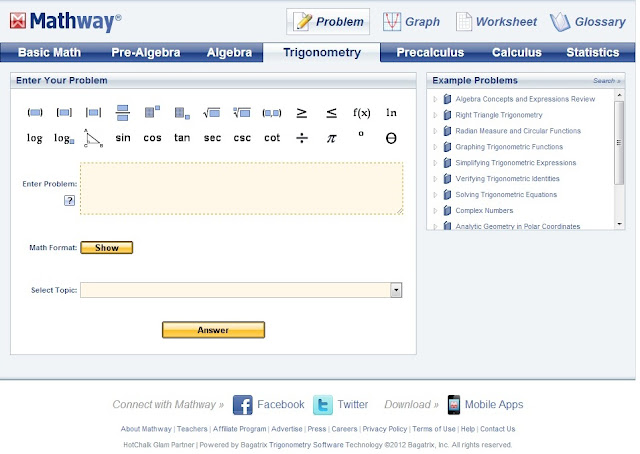Open the Mobile Apps download link
Image resolution: width=640 pixels, height=454 pixels.
coord(485,405)
